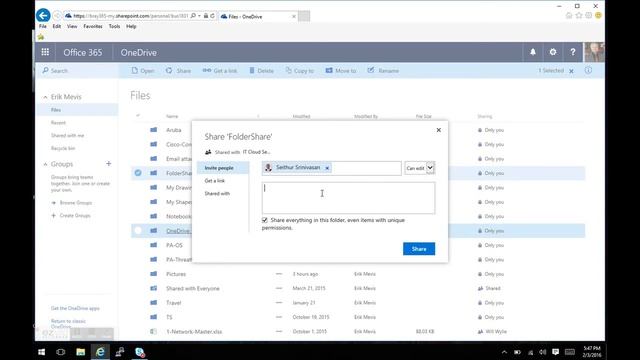
Task: Go back with the browser back arrow
Action: (x=43, y=16)
